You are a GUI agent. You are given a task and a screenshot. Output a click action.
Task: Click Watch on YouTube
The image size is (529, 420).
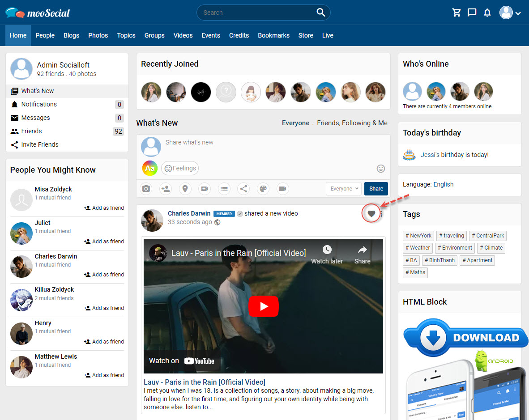[182, 361]
